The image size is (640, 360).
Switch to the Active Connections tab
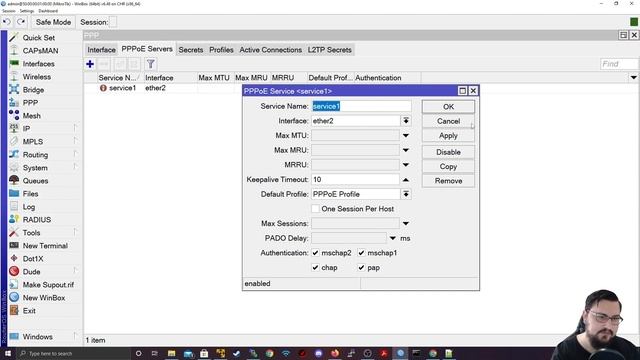point(271,50)
